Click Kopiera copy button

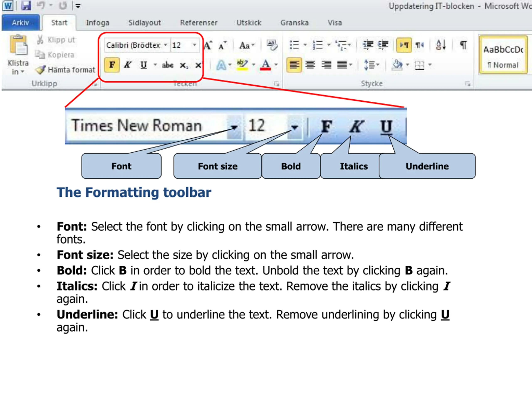55,55
